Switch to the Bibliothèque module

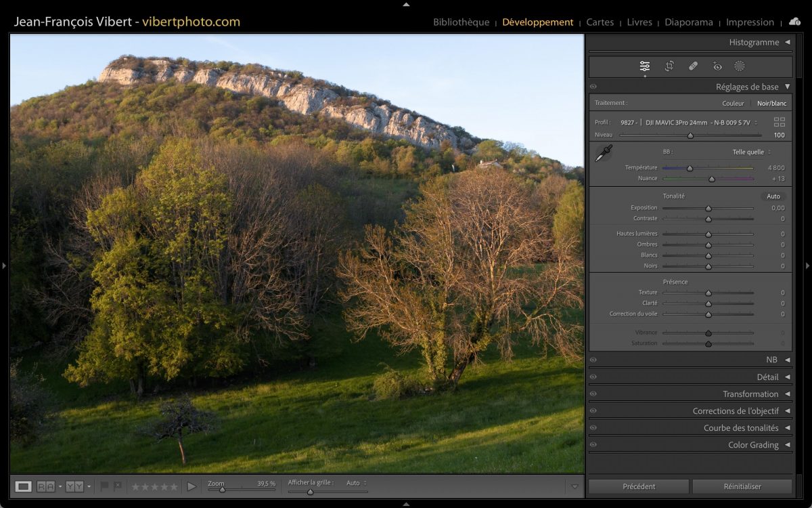pos(461,22)
